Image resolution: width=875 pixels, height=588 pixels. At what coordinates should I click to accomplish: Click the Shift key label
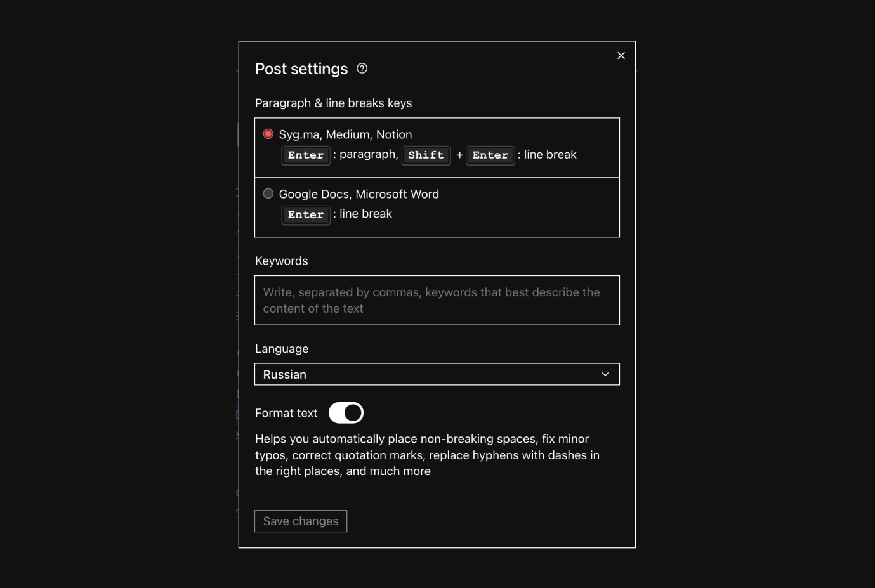pos(426,155)
